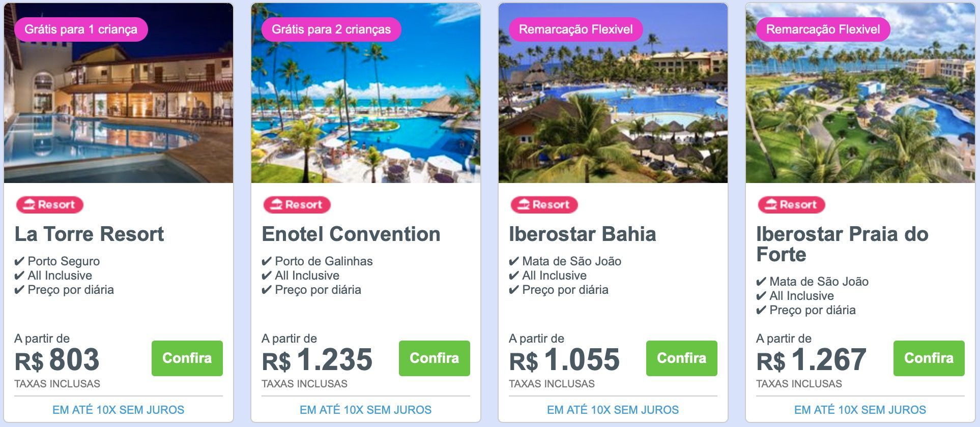The image size is (980, 427).
Task: Select the 'Grátis para 1 criança' pink tag
Action: click(x=81, y=29)
